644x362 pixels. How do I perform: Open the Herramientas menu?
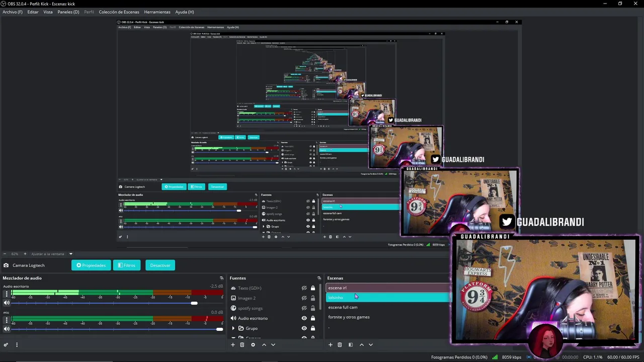(x=157, y=12)
